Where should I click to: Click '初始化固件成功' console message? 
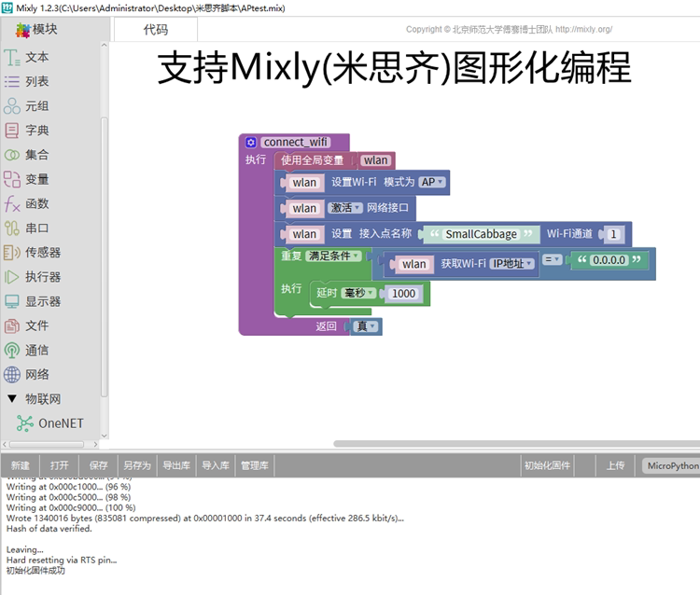35,571
